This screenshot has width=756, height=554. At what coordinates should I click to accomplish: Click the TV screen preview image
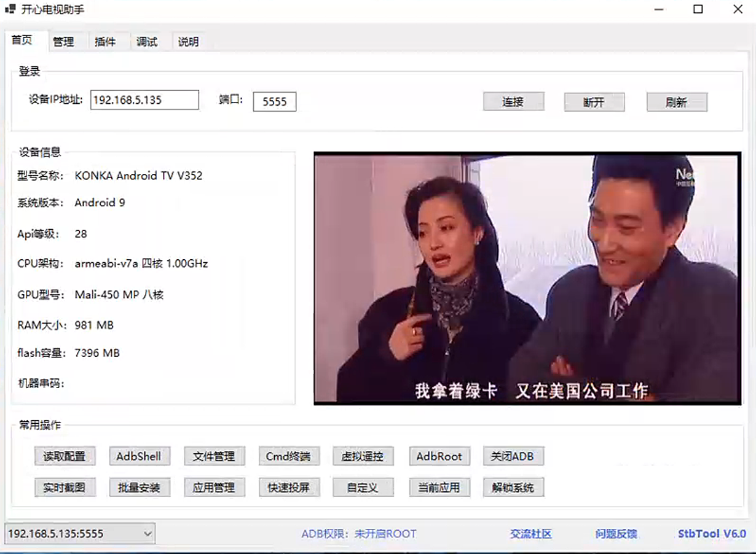[x=527, y=278]
